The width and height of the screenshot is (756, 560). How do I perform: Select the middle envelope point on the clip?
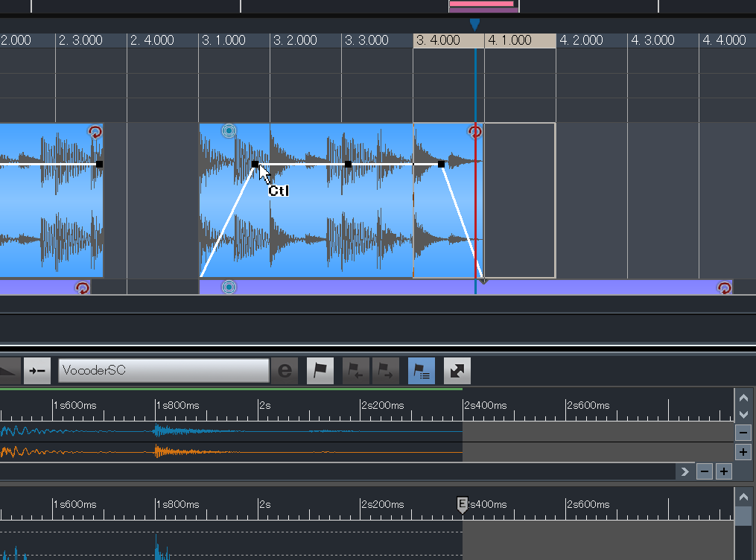tap(348, 164)
